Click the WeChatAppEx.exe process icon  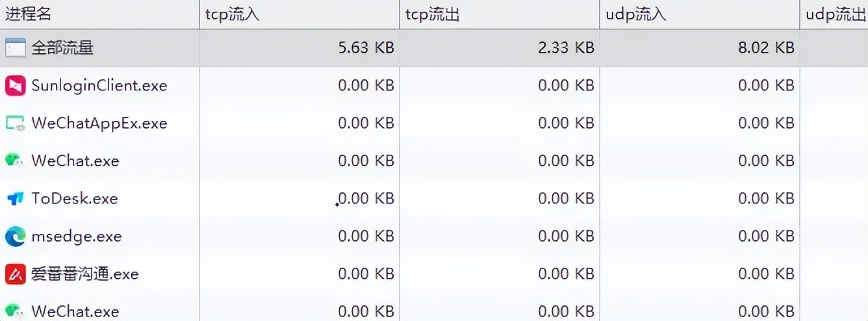(x=15, y=123)
